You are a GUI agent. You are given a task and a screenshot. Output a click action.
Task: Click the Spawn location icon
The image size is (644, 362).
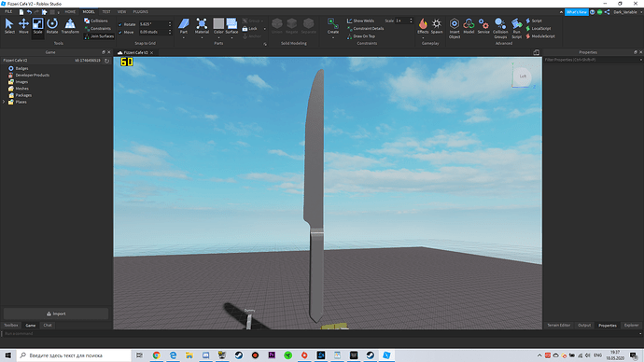pos(437,26)
